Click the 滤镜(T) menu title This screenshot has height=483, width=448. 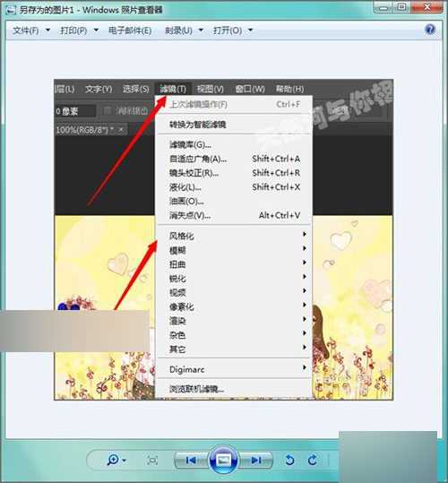click(x=173, y=89)
